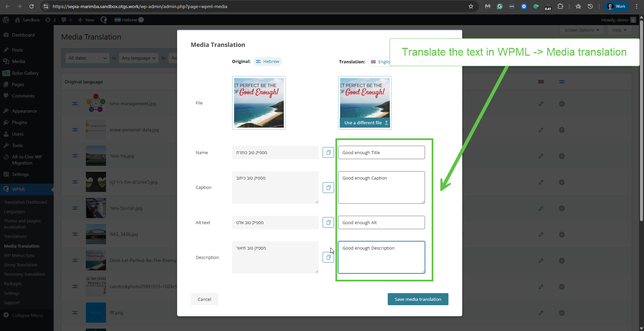Click the Grammarly extension icon
The image size is (644, 331).
[500, 6]
